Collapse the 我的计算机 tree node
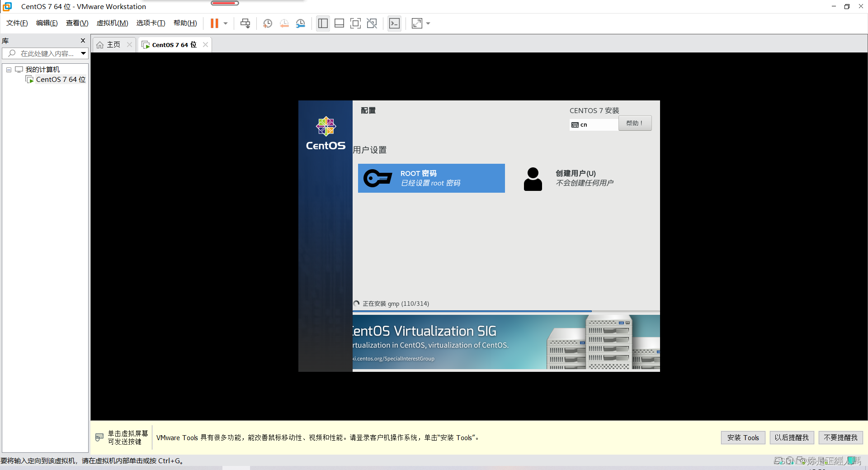The height and width of the screenshot is (470, 868). tap(9, 70)
